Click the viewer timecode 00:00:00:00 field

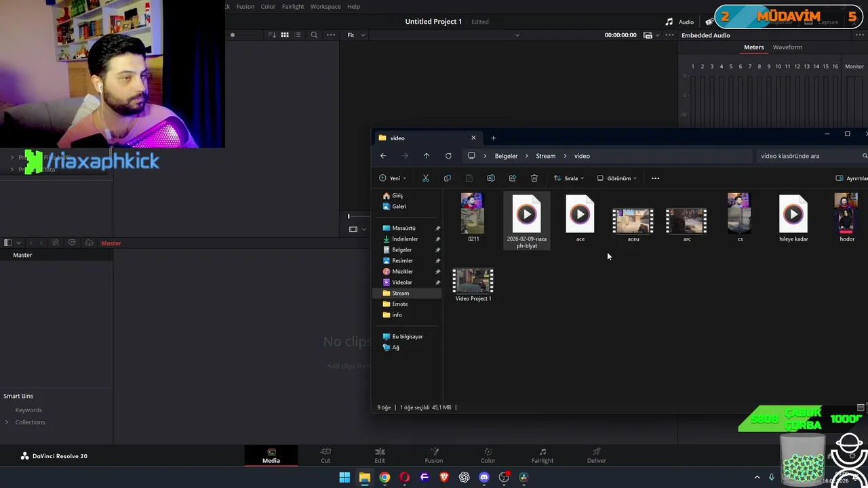[620, 35]
